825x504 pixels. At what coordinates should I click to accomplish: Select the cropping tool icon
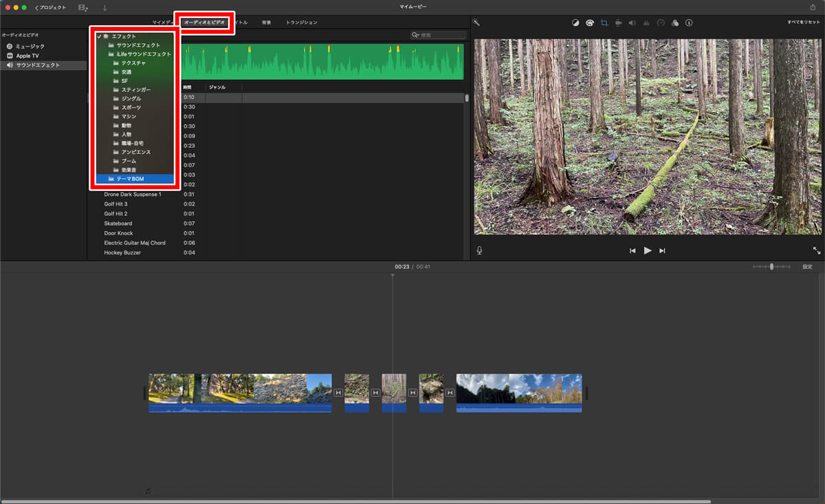604,23
